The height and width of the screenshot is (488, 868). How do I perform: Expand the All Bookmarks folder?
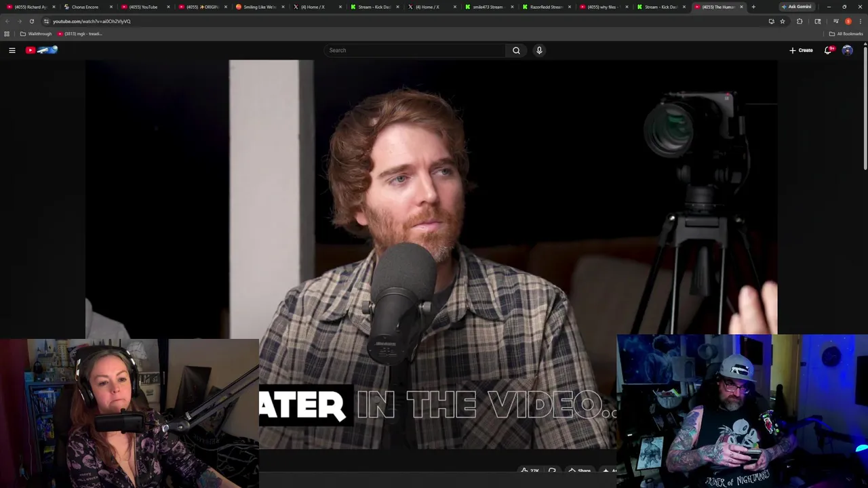[x=846, y=34]
